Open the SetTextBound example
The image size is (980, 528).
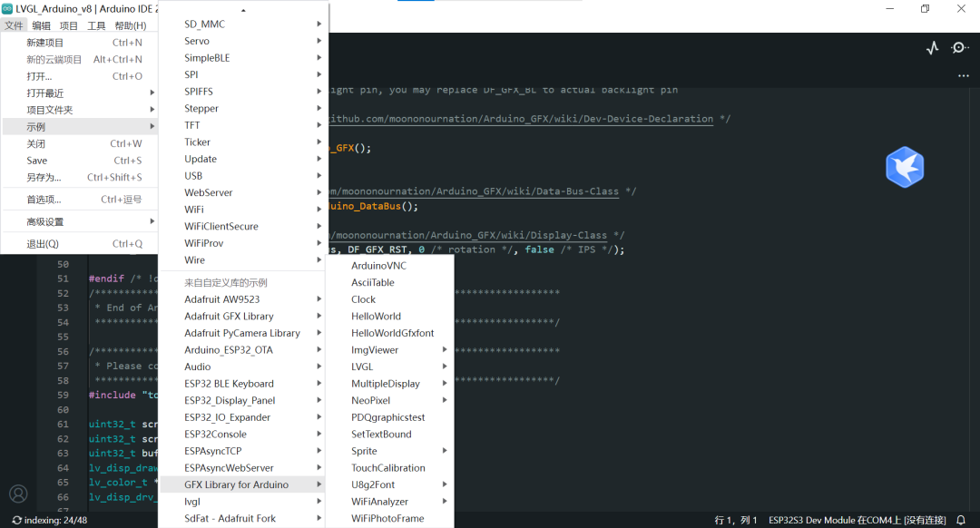coord(390,435)
